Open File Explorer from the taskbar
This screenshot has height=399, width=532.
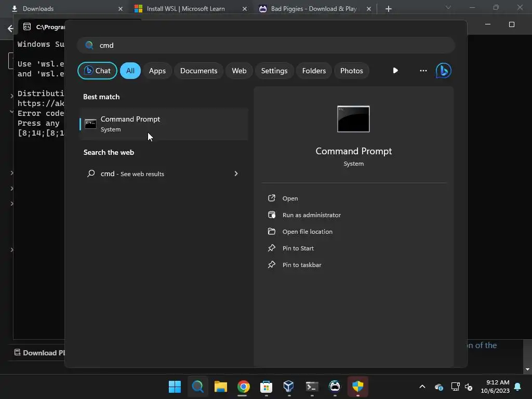[x=220, y=387]
